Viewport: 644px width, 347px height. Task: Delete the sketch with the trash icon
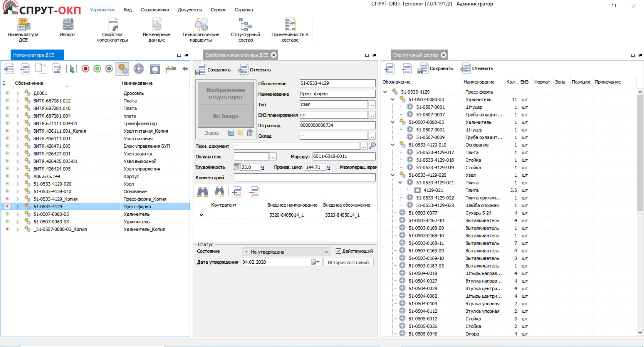(250, 133)
